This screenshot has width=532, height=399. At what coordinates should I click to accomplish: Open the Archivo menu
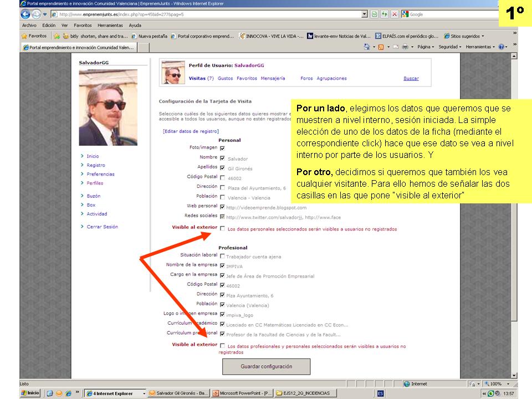pyautogui.click(x=29, y=25)
